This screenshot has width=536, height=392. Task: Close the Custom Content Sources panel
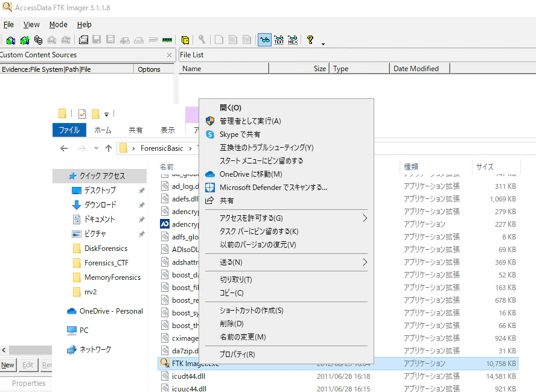pyautogui.click(x=169, y=55)
